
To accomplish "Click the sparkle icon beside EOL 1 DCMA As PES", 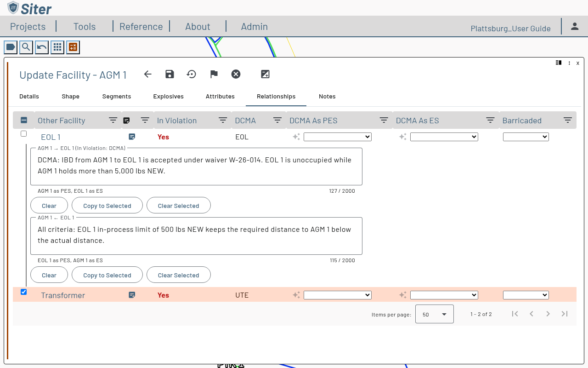I will point(296,137).
